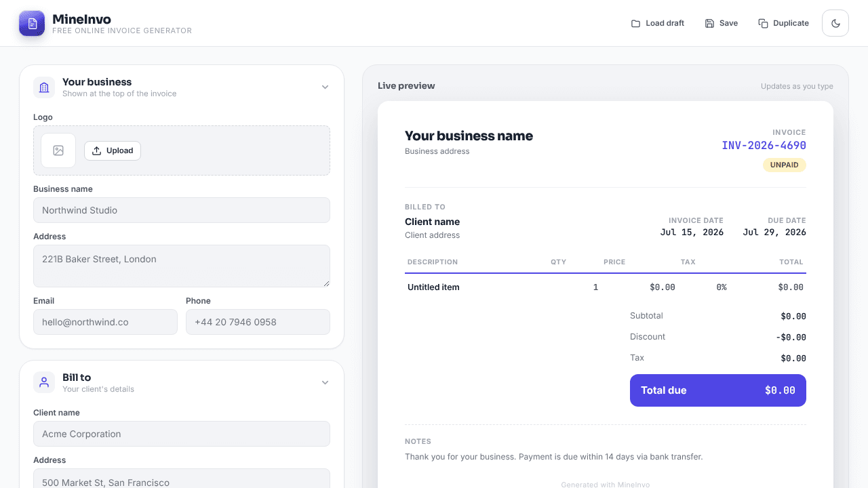Viewport: 868px width, 488px height.
Task: Collapse the Your business section
Action: pos(325,87)
